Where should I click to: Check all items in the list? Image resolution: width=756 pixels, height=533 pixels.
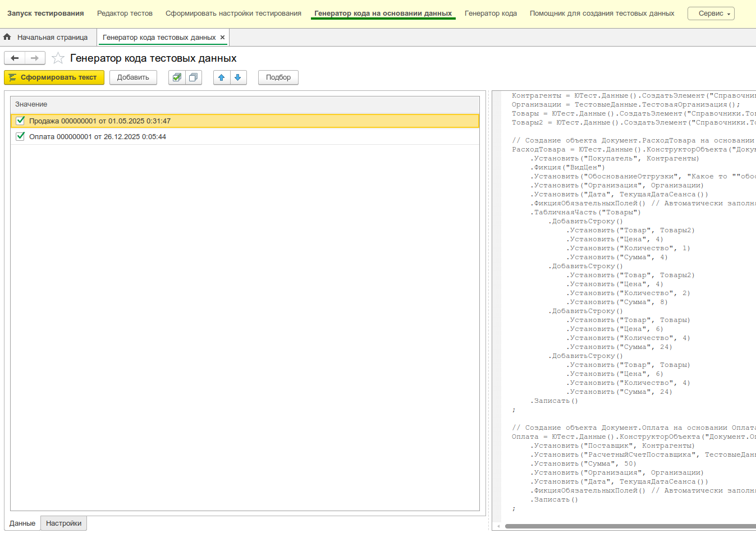[177, 77]
